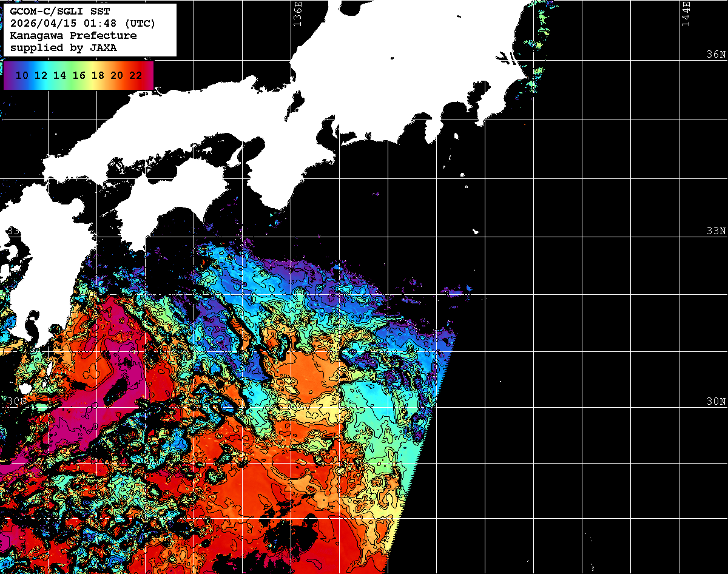Click the 20 value on color scale
The width and height of the screenshot is (728, 574).
point(117,76)
